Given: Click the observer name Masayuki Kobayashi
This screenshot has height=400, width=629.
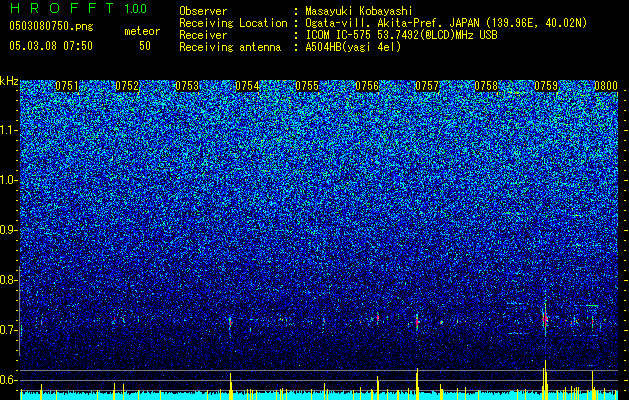Looking at the screenshot, I should click(x=358, y=11).
